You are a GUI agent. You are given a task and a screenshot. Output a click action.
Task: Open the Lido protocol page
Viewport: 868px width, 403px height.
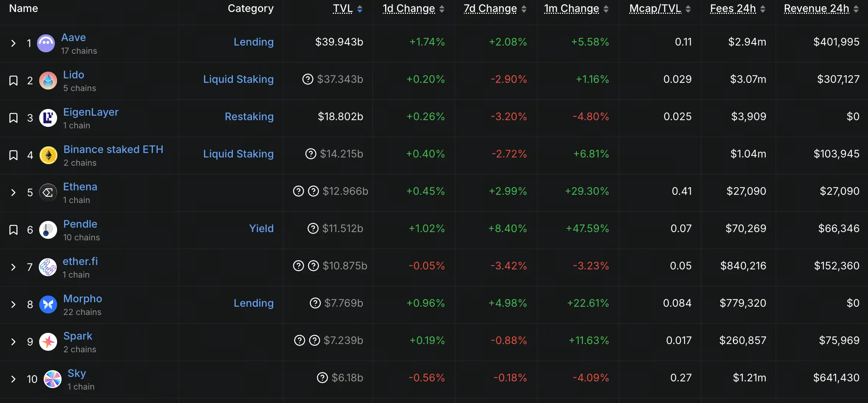74,75
